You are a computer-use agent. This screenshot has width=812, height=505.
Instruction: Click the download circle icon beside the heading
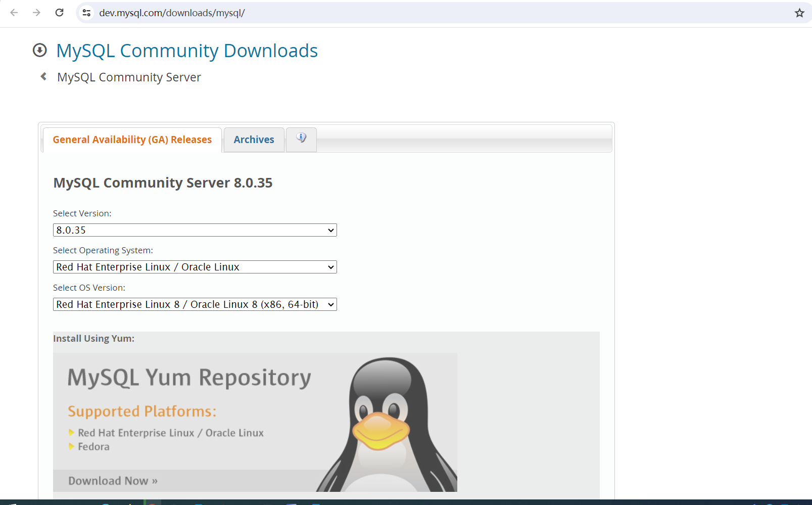click(x=40, y=50)
